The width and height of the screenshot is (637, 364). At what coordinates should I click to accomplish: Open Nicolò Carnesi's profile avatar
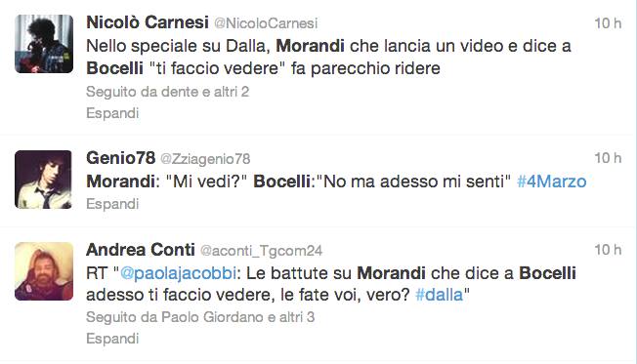(44, 44)
